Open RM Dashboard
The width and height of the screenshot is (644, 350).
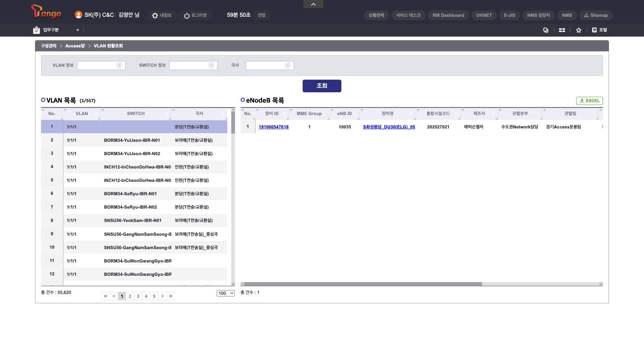(448, 15)
